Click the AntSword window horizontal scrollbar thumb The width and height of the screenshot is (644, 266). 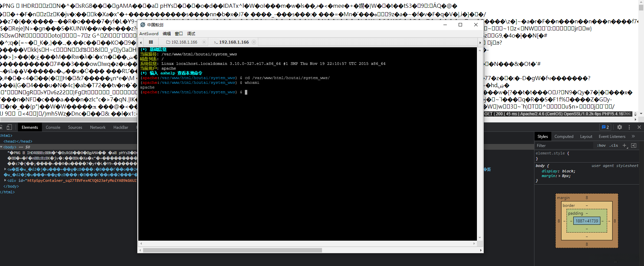pyautogui.click(x=232, y=250)
